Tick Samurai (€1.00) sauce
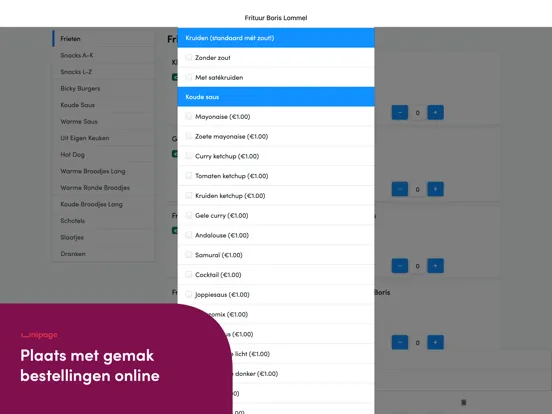Viewport: 552px width, 414px height. 189,255
